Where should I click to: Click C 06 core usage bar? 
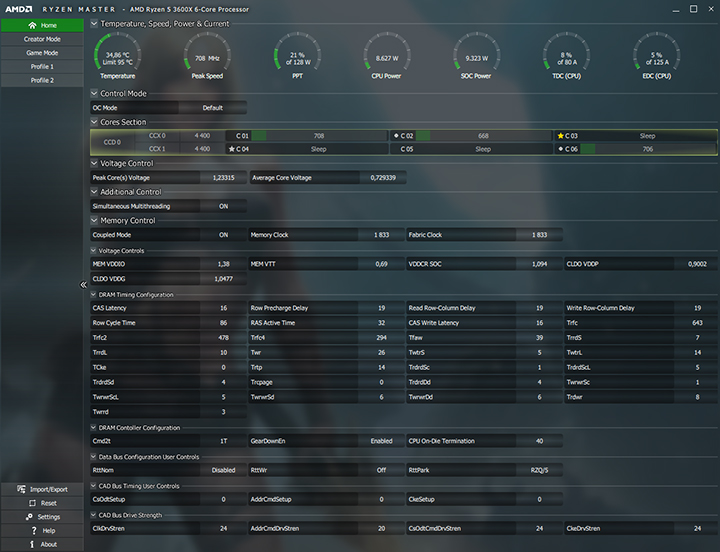[648, 149]
